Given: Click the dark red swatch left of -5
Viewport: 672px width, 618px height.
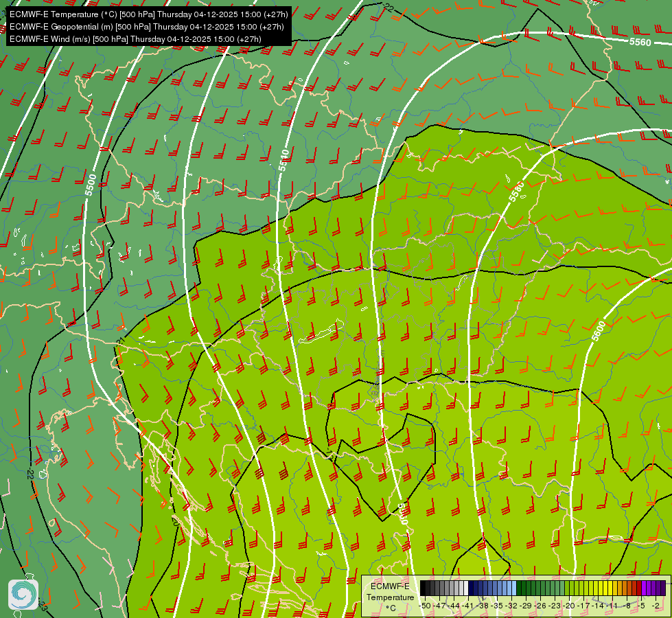Looking at the screenshot, I should click(x=639, y=588).
